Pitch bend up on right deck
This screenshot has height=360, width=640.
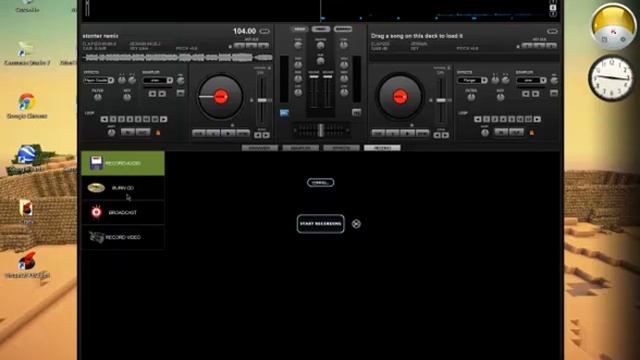click(446, 135)
